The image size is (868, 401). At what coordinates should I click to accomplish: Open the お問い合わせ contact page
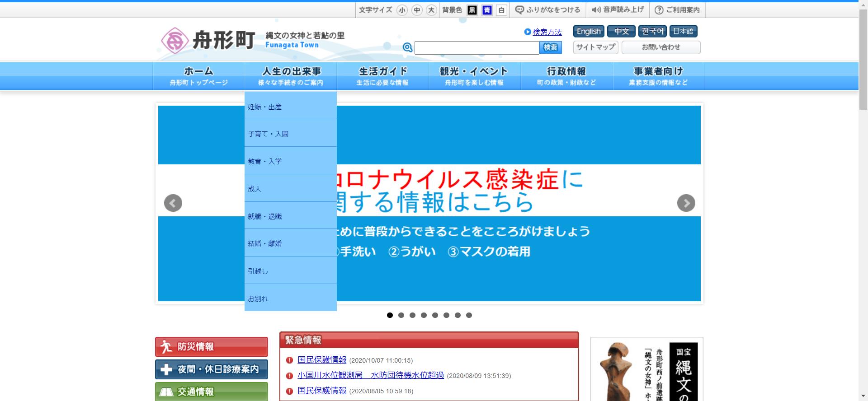click(661, 47)
